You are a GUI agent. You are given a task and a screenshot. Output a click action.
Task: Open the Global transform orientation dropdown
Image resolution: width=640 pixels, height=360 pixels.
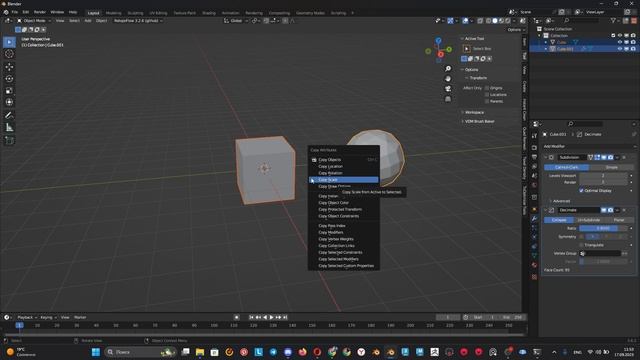point(236,20)
